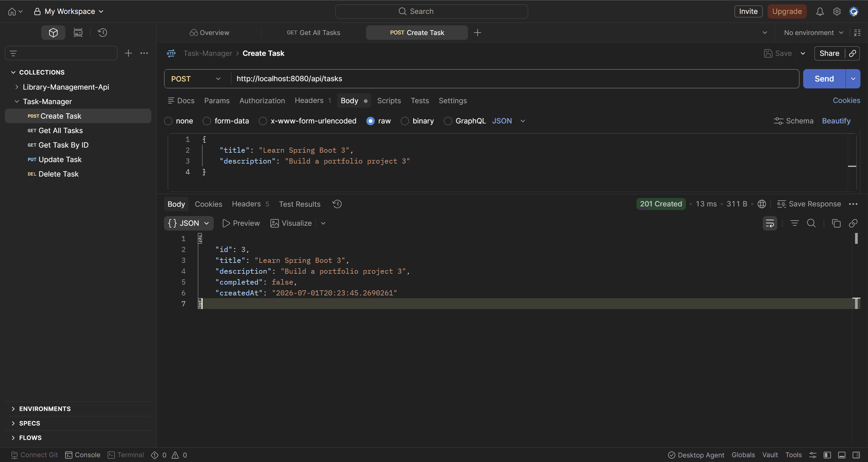Click the request URL input field
This screenshot has height=462, width=868.
(515, 78)
